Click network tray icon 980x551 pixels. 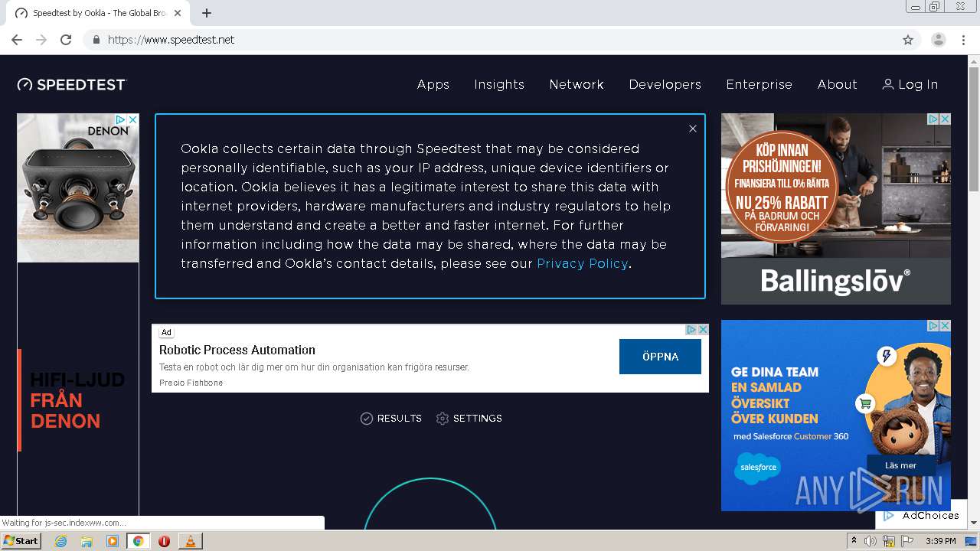(x=889, y=541)
